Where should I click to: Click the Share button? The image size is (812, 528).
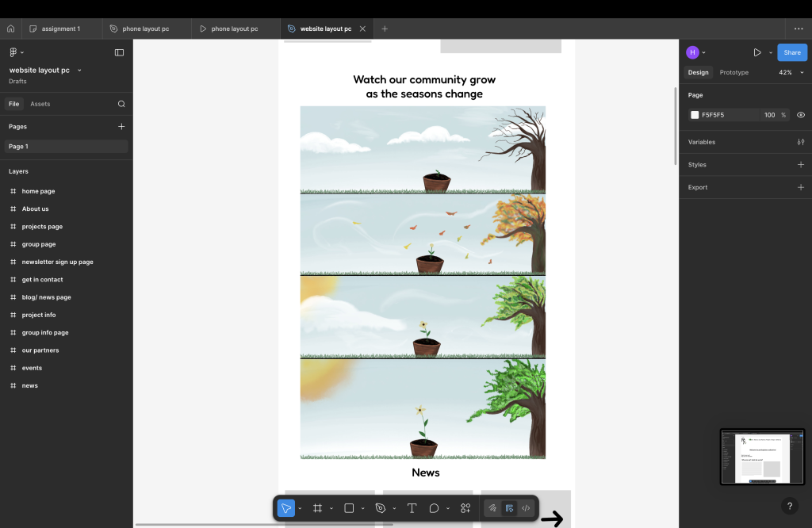click(x=791, y=52)
